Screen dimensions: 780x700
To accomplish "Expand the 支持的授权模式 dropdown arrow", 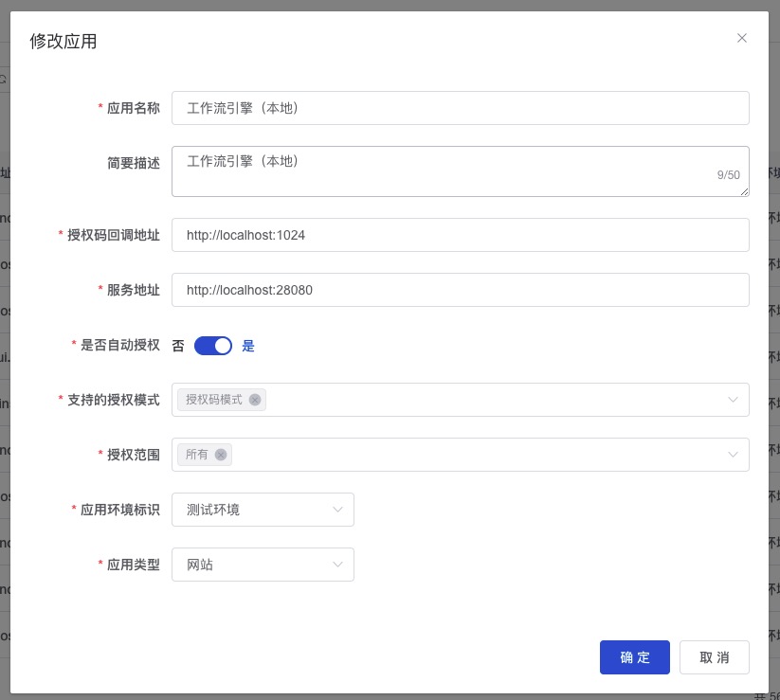I will tap(733, 400).
